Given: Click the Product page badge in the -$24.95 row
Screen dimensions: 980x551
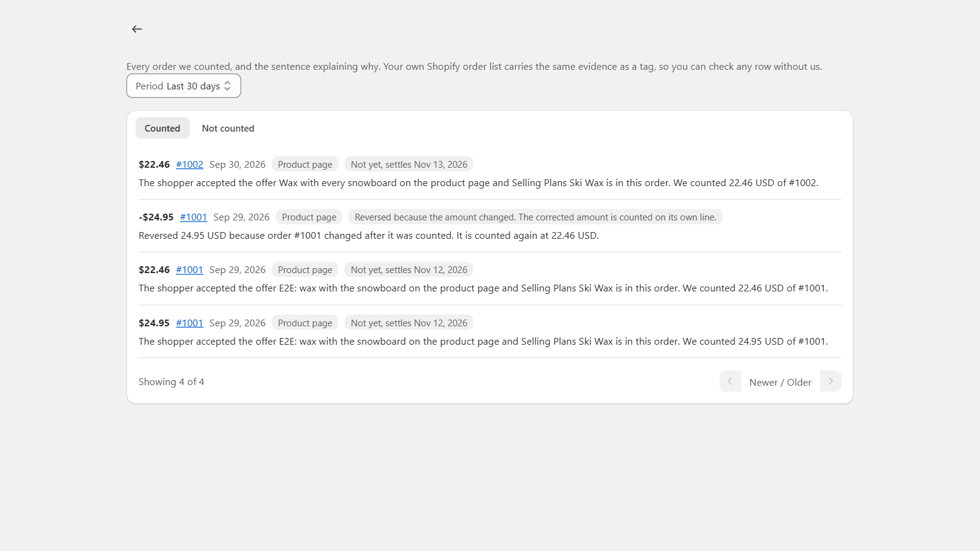Looking at the screenshot, I should pos(309,217).
